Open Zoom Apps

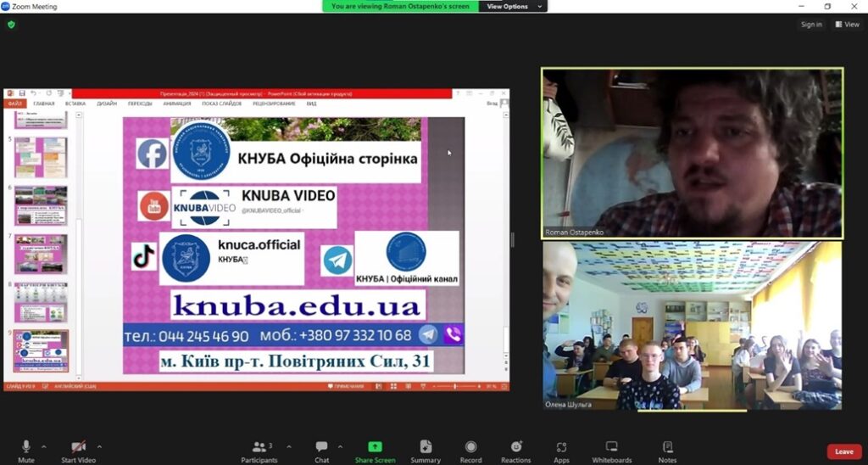tap(561, 451)
